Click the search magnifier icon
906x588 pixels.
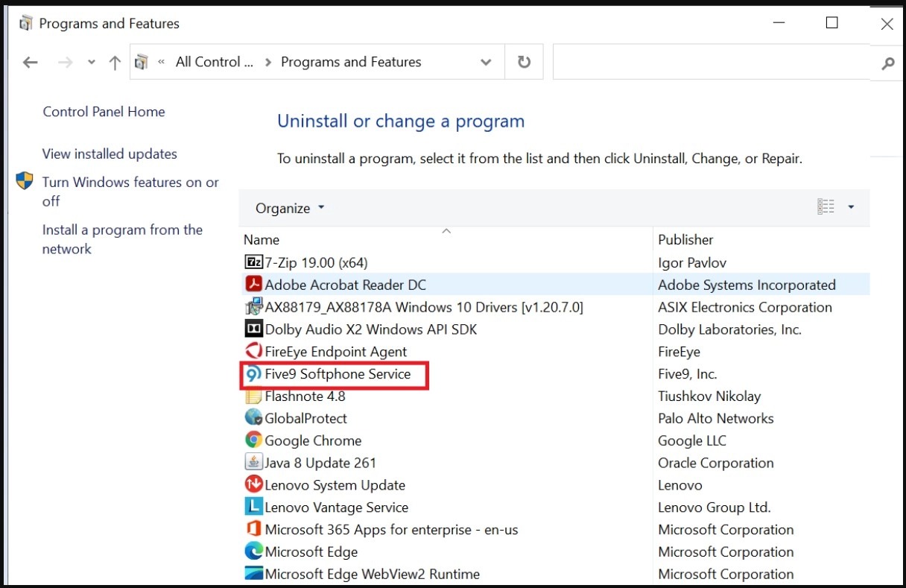click(887, 63)
